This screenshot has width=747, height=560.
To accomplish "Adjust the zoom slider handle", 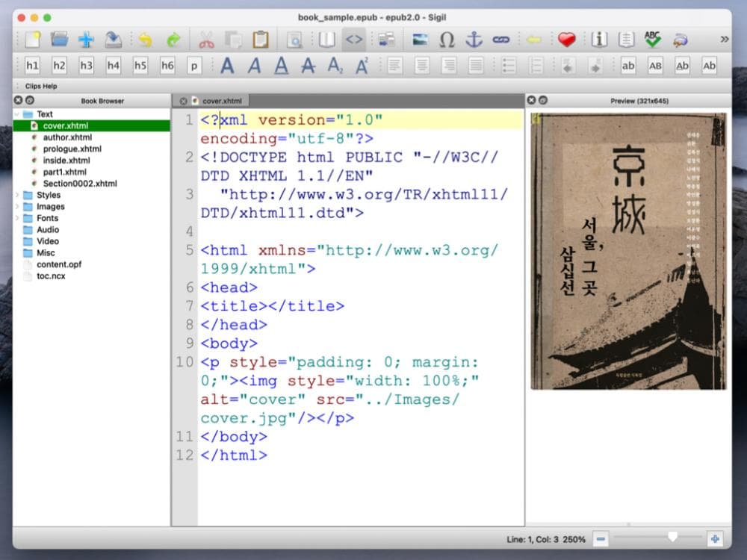I will [672, 537].
